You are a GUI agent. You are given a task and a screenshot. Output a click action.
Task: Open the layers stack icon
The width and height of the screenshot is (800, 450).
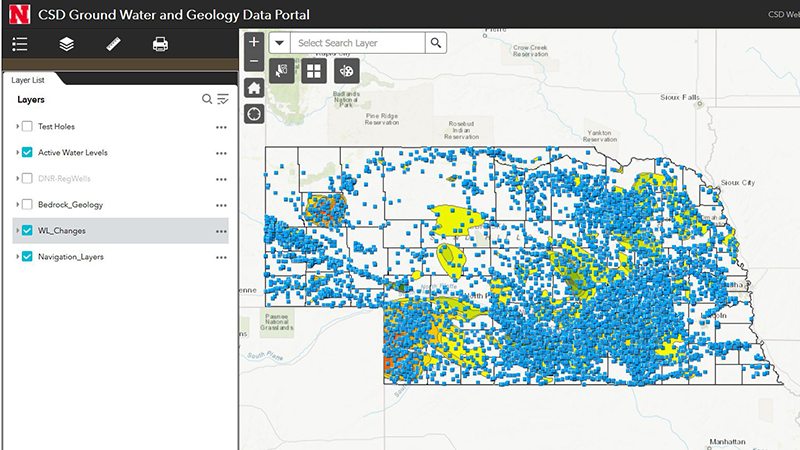66,44
